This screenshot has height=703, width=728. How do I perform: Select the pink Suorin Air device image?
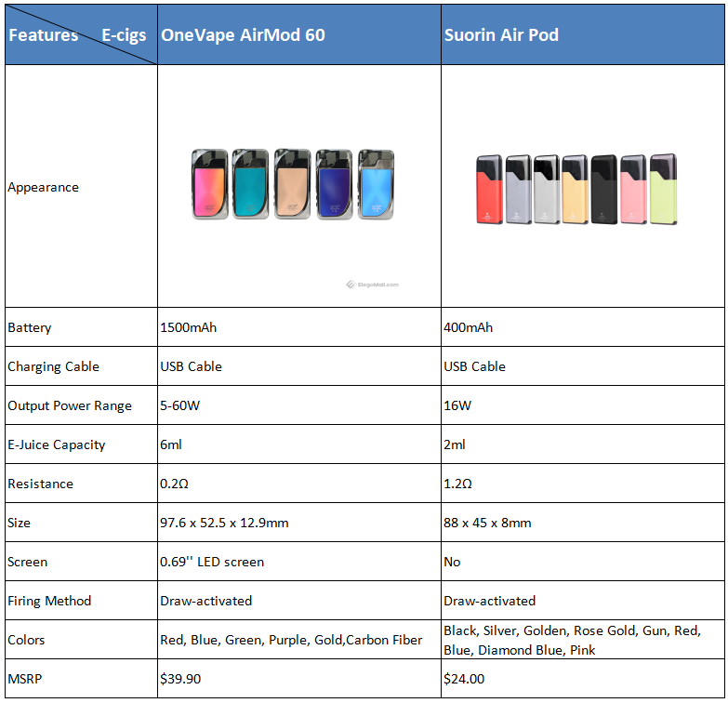[633, 190]
